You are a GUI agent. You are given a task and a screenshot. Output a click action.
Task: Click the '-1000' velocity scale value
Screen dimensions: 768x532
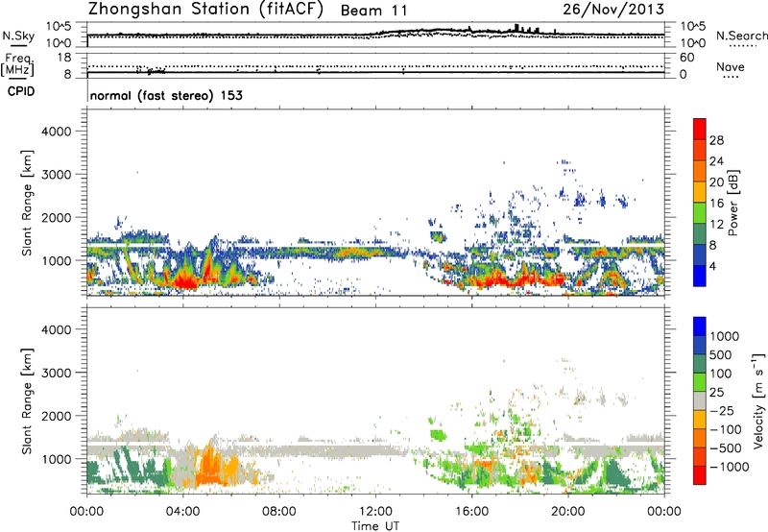pyautogui.click(x=730, y=467)
